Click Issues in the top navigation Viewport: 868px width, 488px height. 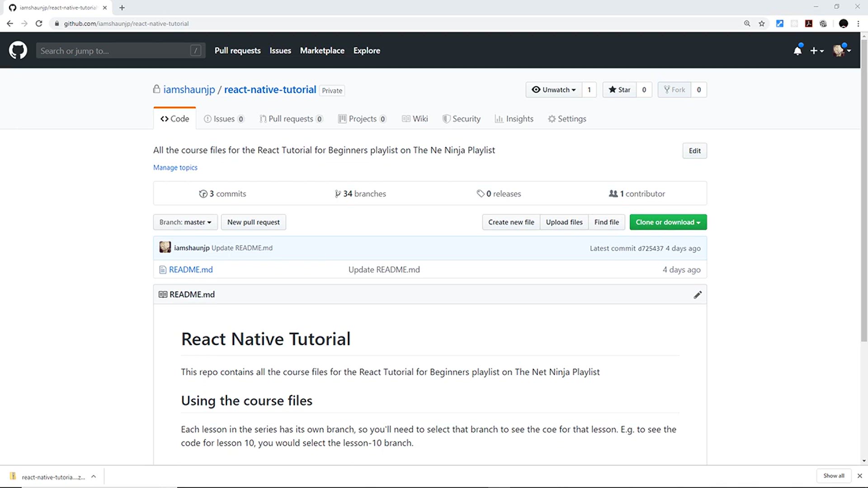point(280,51)
